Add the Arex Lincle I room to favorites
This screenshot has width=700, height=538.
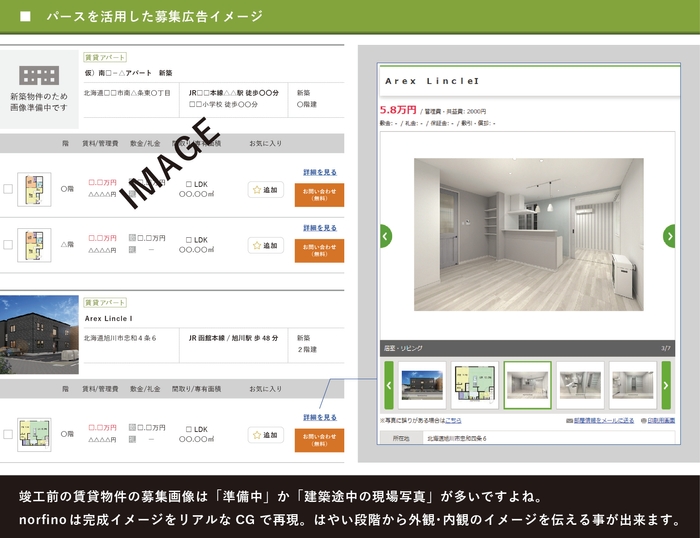[266, 435]
